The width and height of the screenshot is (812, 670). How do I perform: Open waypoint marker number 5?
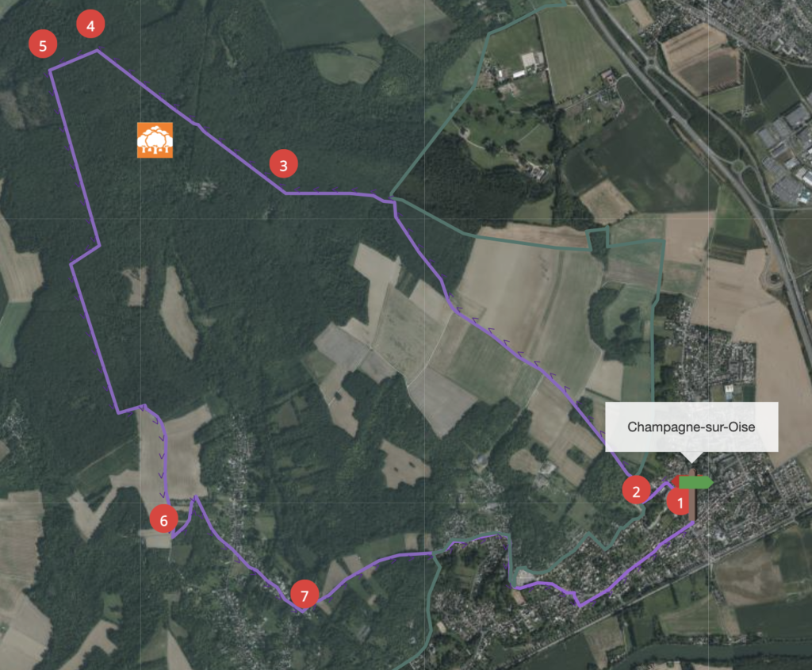pyautogui.click(x=43, y=44)
